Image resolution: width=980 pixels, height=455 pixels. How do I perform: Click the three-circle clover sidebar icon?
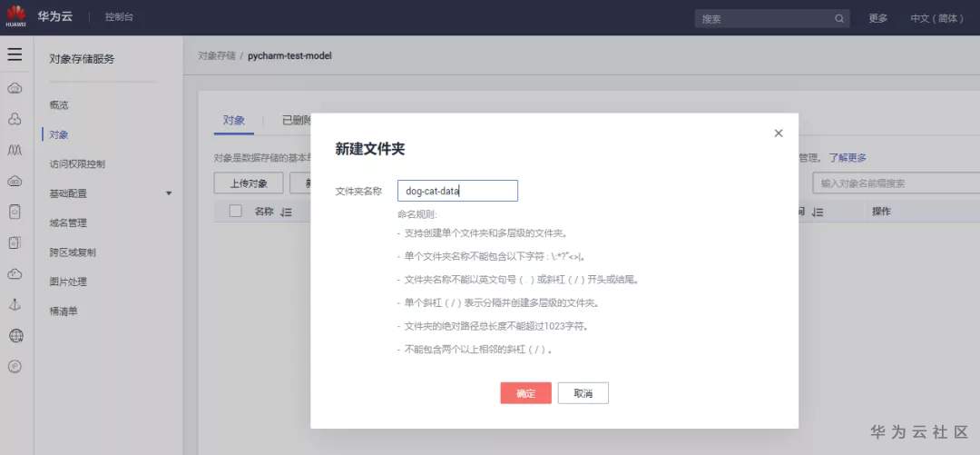(x=15, y=119)
